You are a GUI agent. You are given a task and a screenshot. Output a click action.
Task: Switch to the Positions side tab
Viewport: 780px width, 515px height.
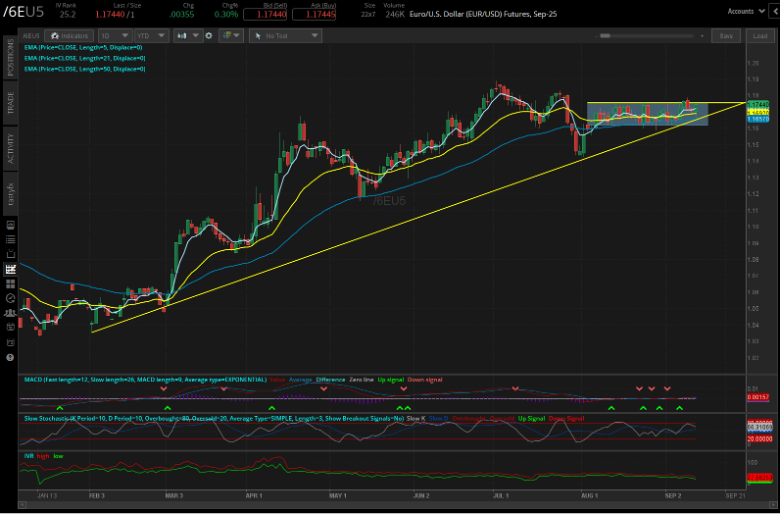(x=12, y=55)
